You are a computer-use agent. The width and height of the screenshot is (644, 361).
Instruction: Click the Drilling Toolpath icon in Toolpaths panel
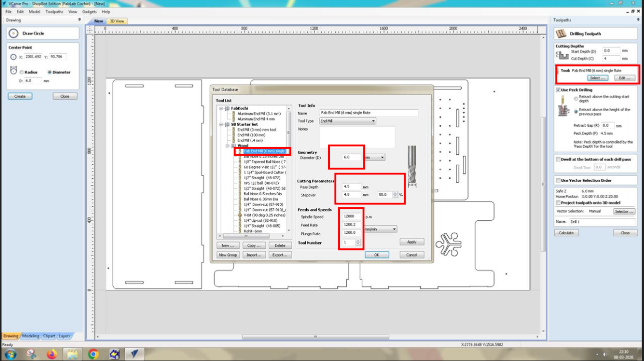click(x=561, y=34)
